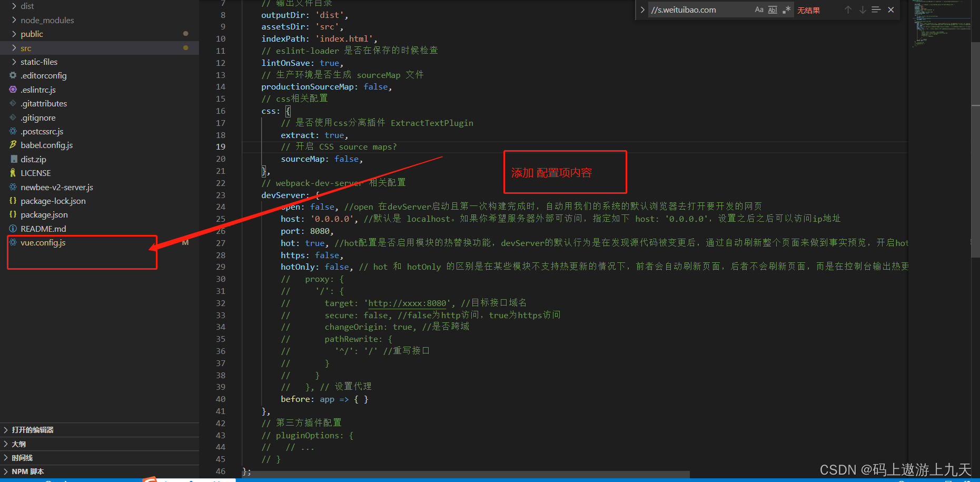This screenshot has width=980, height=482.
Task: Click the icon beside .postcssrc.js
Action: tap(13, 131)
